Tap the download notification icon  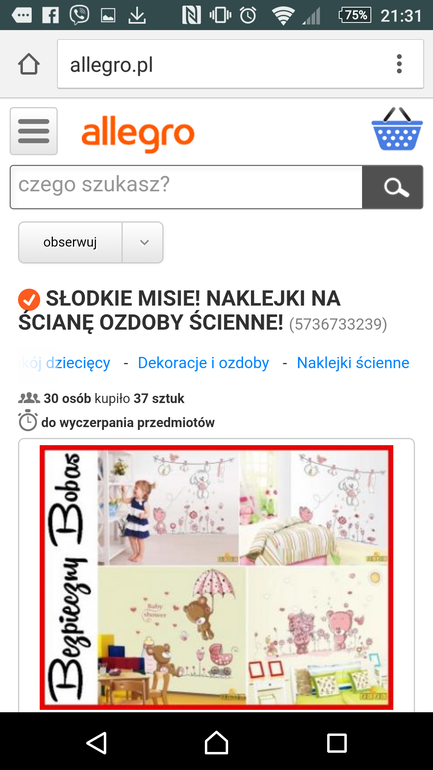pos(137,15)
